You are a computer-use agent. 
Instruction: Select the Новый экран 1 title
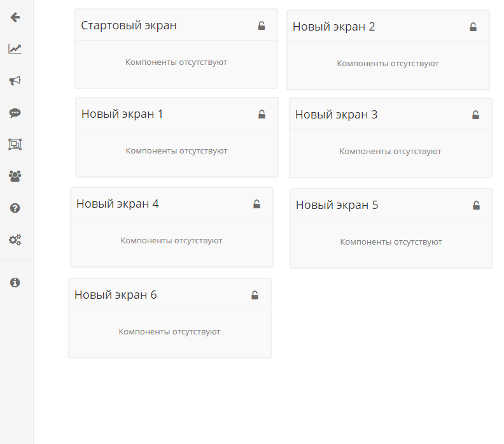[x=122, y=114]
